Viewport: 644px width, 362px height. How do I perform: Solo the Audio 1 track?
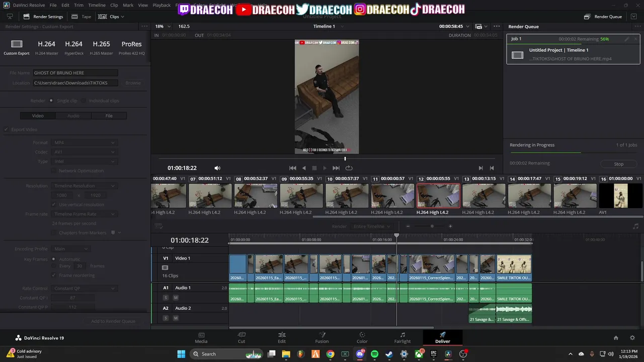pyautogui.click(x=166, y=298)
